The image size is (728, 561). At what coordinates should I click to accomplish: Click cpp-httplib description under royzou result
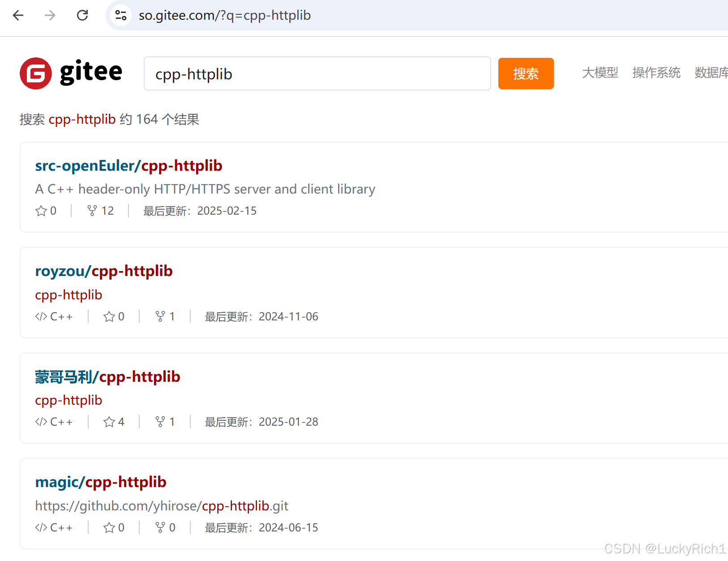click(69, 295)
